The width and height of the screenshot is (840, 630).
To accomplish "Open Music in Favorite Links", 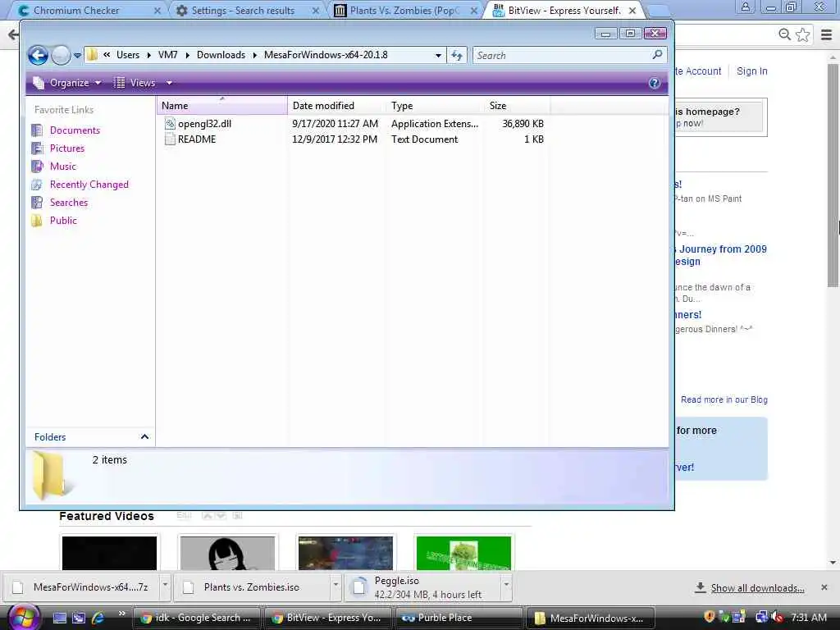I will click(62, 167).
